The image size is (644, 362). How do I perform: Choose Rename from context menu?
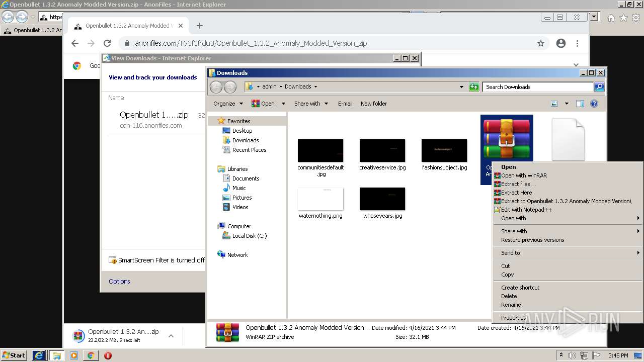pos(511,305)
